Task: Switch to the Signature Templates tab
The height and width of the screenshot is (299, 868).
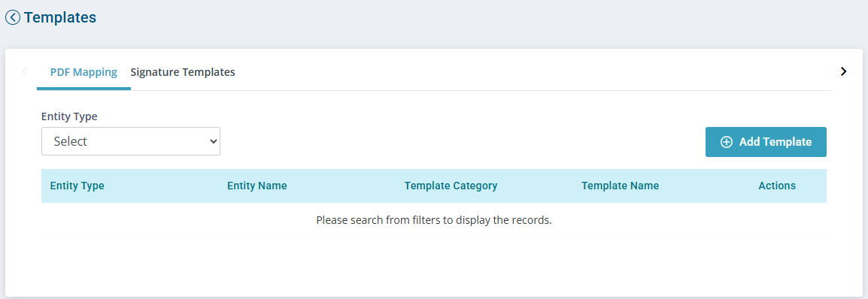Action: 183,72
